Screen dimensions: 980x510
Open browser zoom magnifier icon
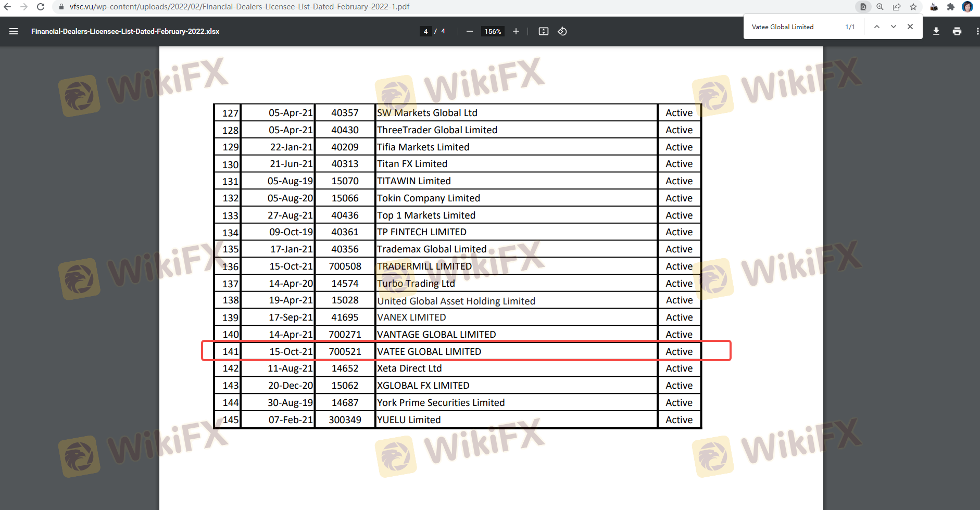[x=880, y=7]
